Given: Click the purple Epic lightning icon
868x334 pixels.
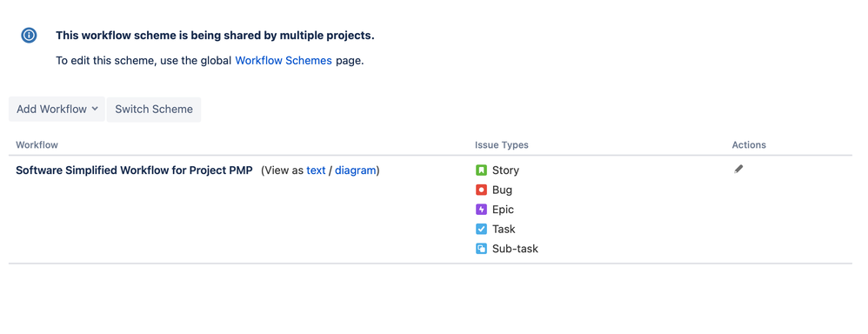Looking at the screenshot, I should click(481, 210).
